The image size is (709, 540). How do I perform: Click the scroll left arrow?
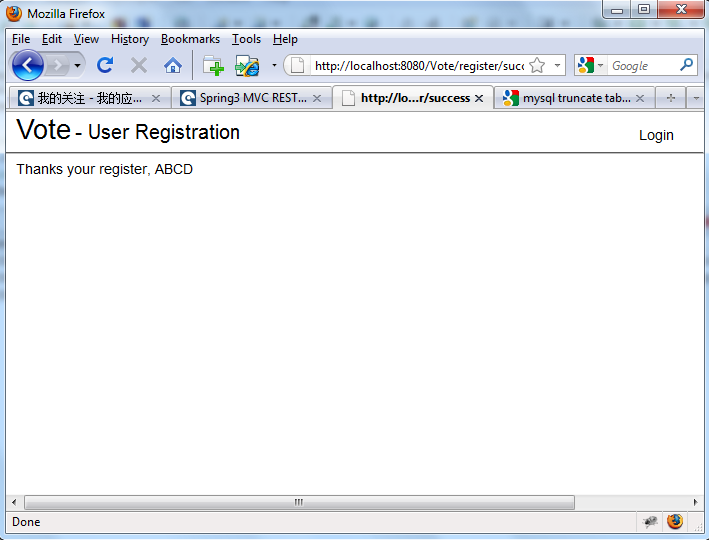tap(14, 502)
